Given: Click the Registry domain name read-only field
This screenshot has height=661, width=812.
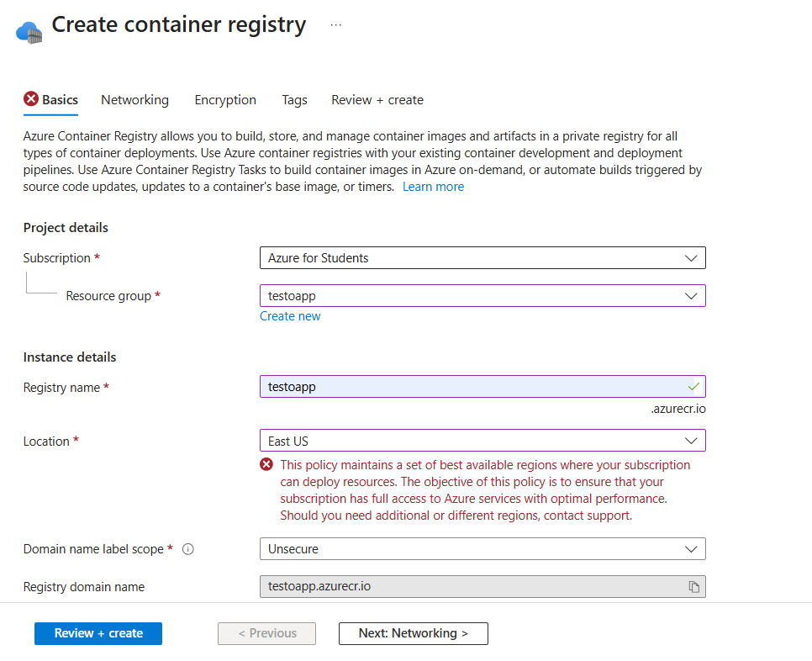Looking at the screenshot, I should tap(482, 586).
